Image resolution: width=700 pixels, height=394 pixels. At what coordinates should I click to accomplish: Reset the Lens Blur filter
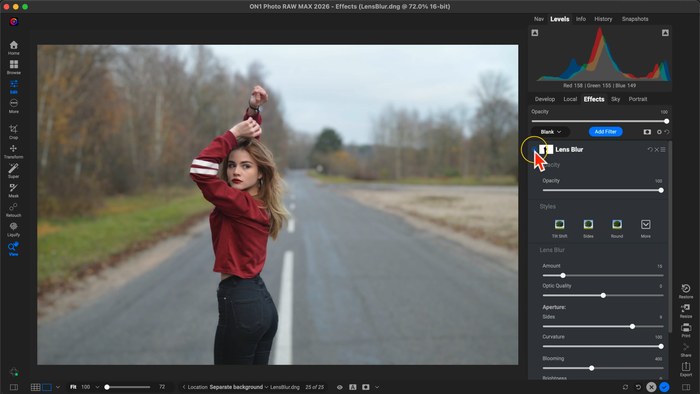650,149
